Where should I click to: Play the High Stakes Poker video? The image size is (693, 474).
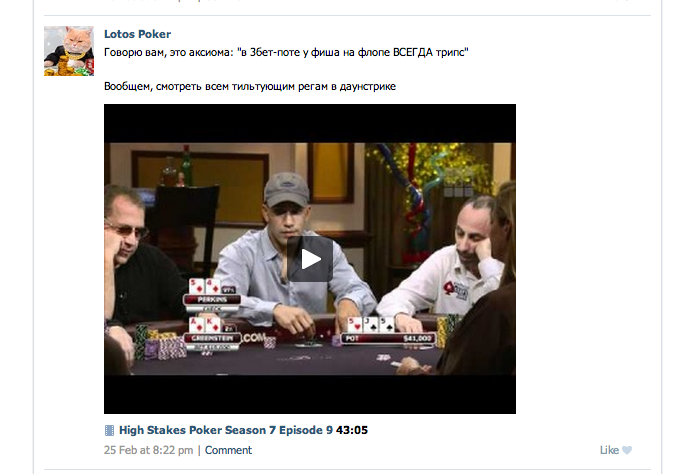pos(310,259)
